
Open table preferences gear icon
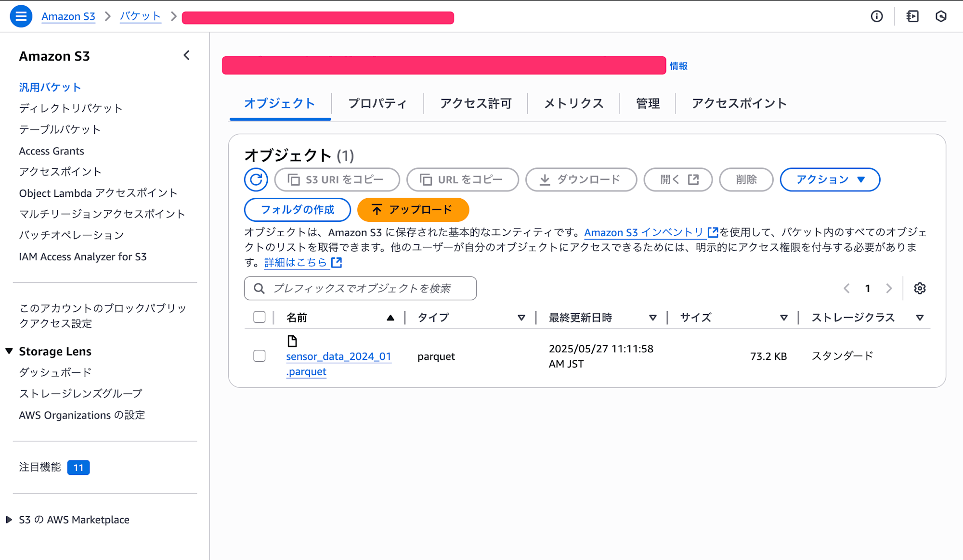(920, 288)
